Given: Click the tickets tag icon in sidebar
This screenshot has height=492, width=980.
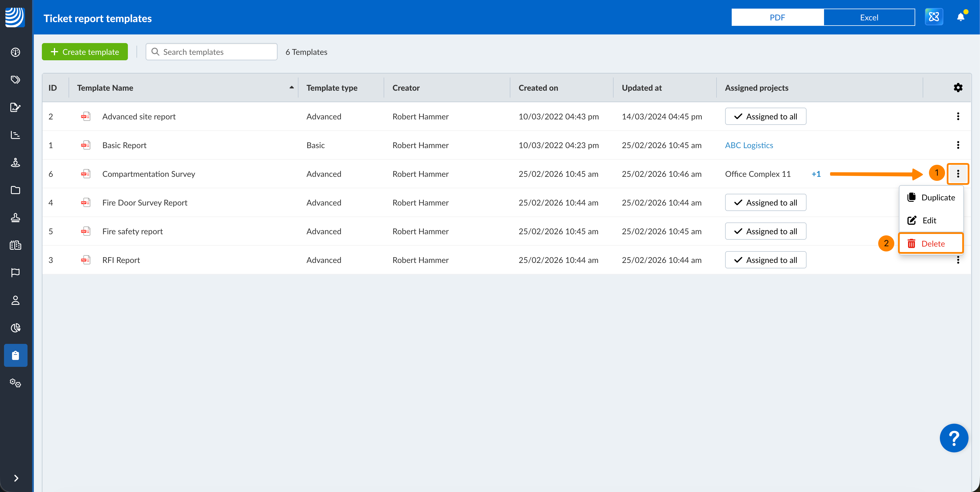Looking at the screenshot, I should [x=15, y=80].
